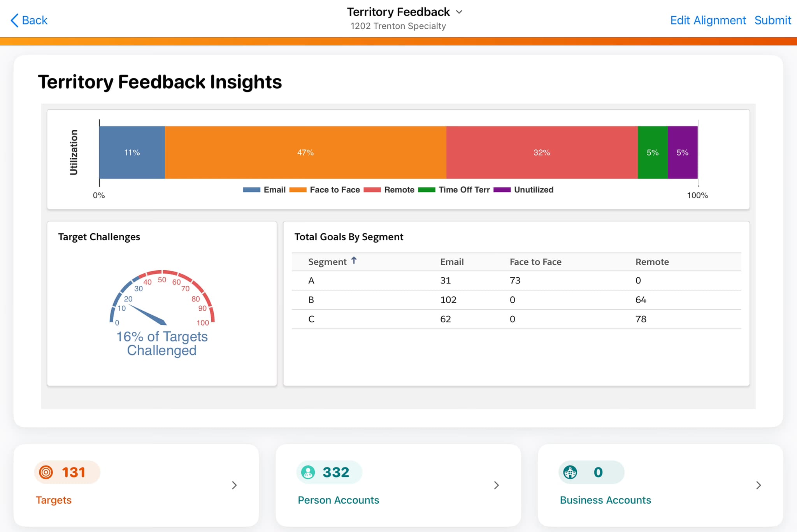This screenshot has width=797, height=532.
Task: Click the Business Accounts building icon
Action: [x=571, y=472]
